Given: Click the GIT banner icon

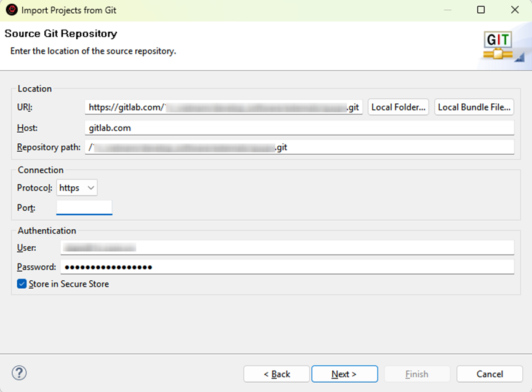Looking at the screenshot, I should 498,45.
